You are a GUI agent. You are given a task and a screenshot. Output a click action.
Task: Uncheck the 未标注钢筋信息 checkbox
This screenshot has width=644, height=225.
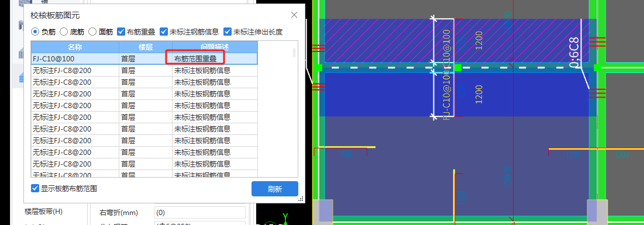(163, 31)
